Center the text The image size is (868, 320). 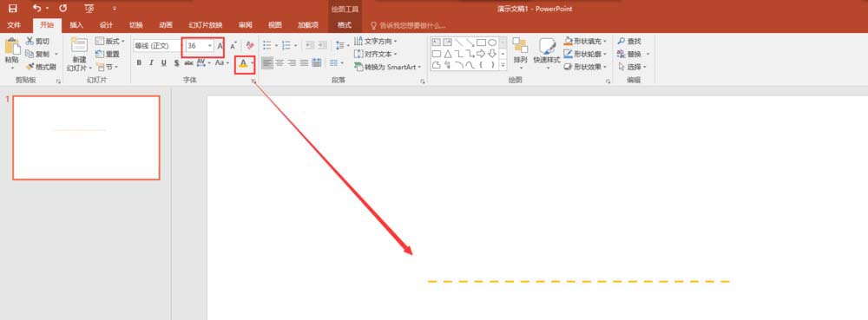point(280,63)
